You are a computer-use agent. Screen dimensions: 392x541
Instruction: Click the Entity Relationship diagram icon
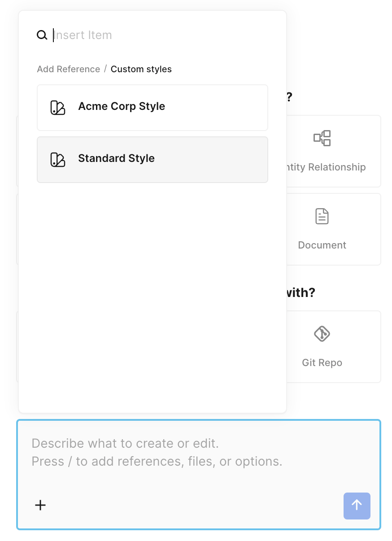(322, 138)
